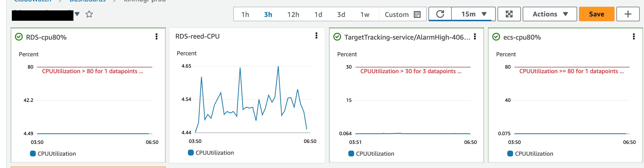The width and height of the screenshot is (644, 168).
Task: Select the 12h time range
Action: (x=293, y=14)
